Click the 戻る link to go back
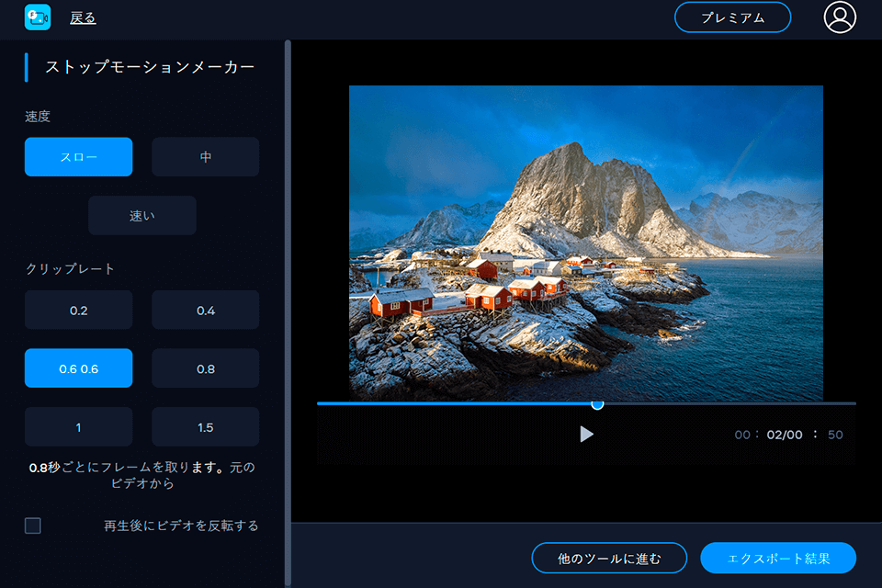 click(x=82, y=17)
